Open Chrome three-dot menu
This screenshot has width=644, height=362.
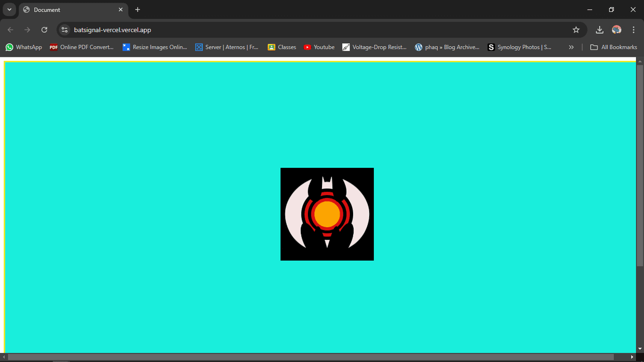pos(633,30)
